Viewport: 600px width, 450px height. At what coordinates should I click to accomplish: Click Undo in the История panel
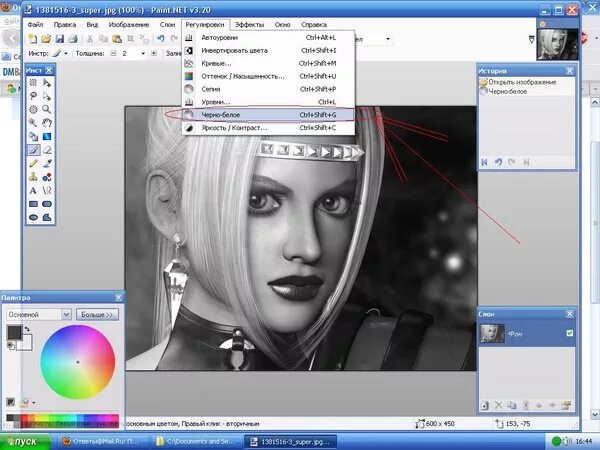[498, 162]
